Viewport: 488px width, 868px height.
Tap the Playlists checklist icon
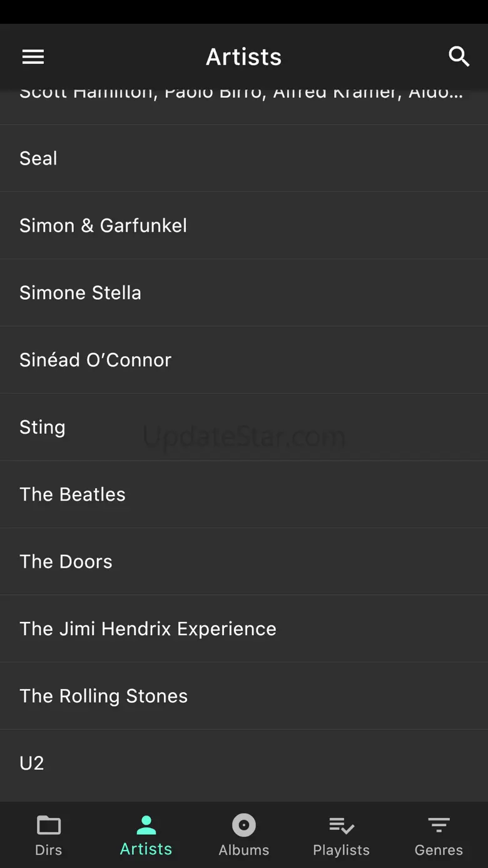(342, 825)
